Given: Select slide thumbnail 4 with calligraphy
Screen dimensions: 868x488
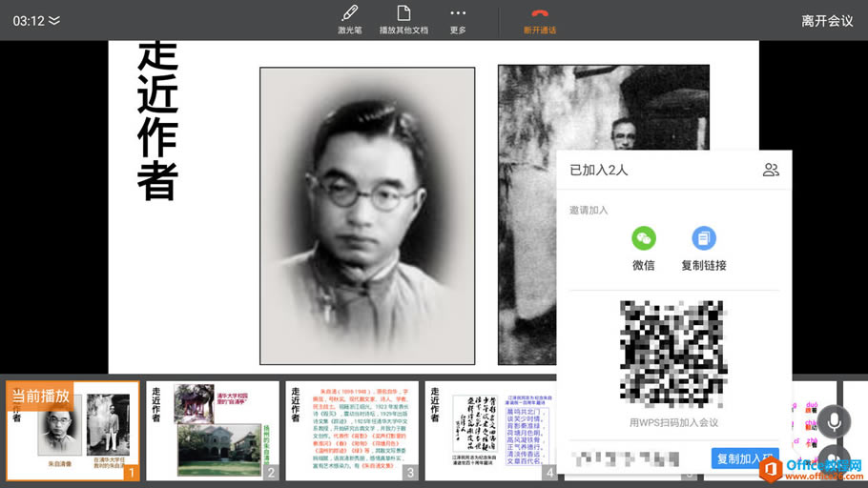Looking at the screenshot, I should pyautogui.click(x=491, y=431).
